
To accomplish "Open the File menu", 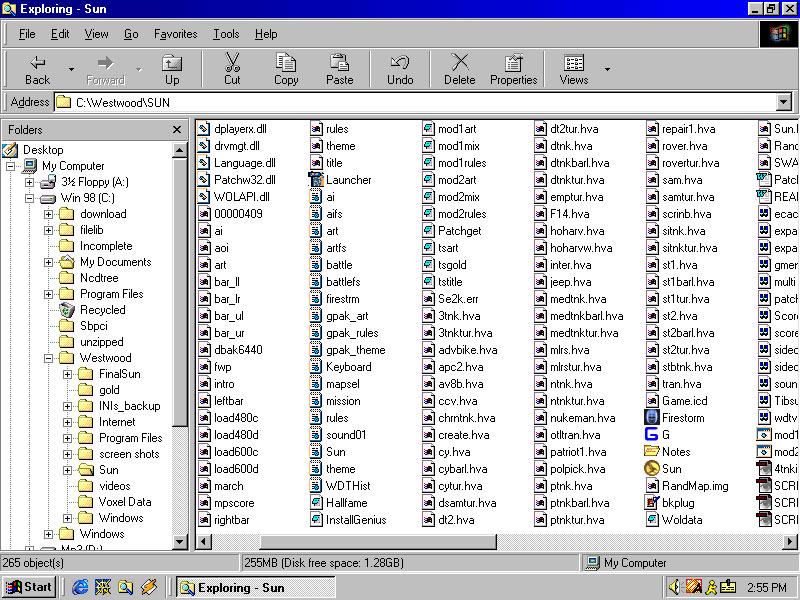I will coord(27,34).
